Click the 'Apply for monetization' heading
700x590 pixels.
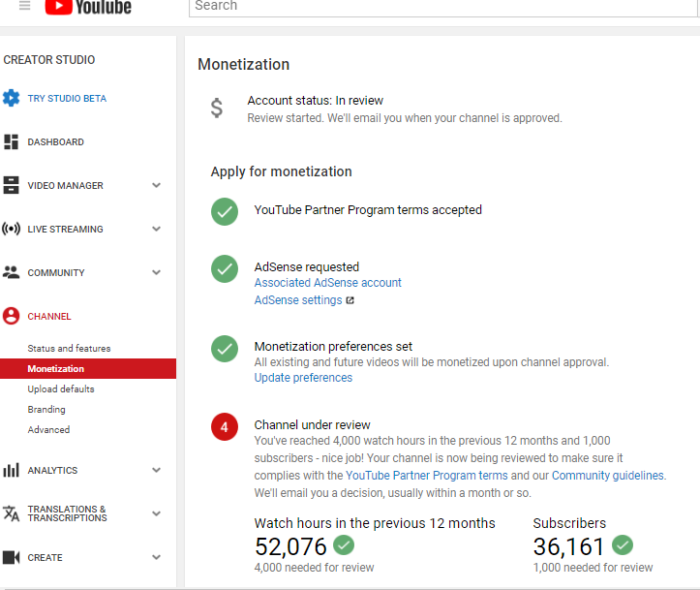[x=281, y=171]
